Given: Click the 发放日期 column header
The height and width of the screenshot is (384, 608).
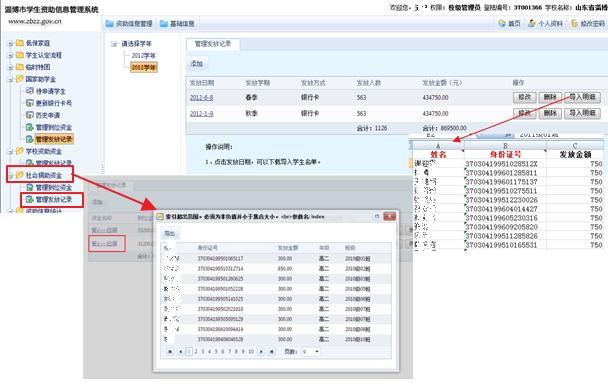Looking at the screenshot, I should click(x=202, y=83).
